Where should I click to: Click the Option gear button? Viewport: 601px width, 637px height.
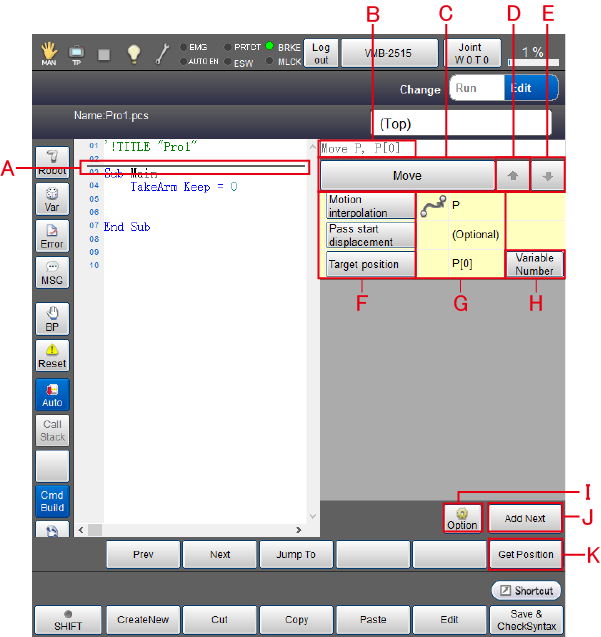(462, 518)
